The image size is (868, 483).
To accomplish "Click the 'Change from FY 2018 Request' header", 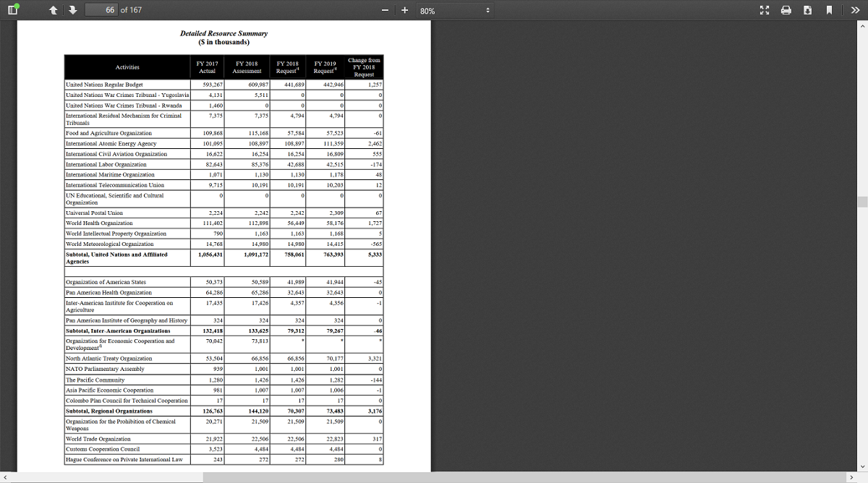I will point(364,67).
